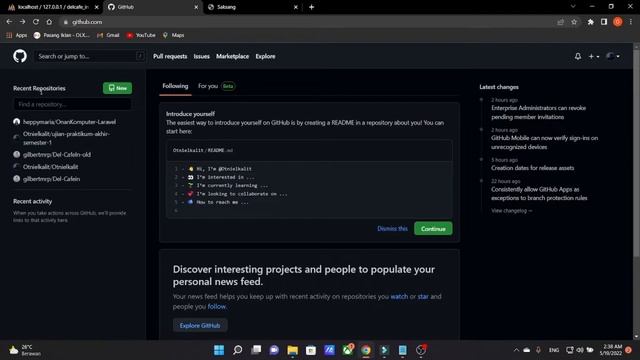
Task: Go back in browser history
Action: coord(9,22)
